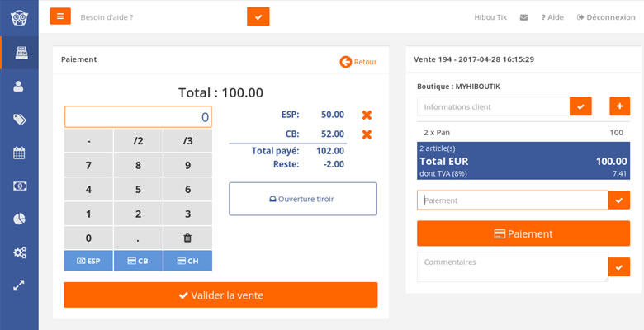This screenshot has width=644, height=330.
Task: Click the trash key on the keypad
Action: click(187, 238)
